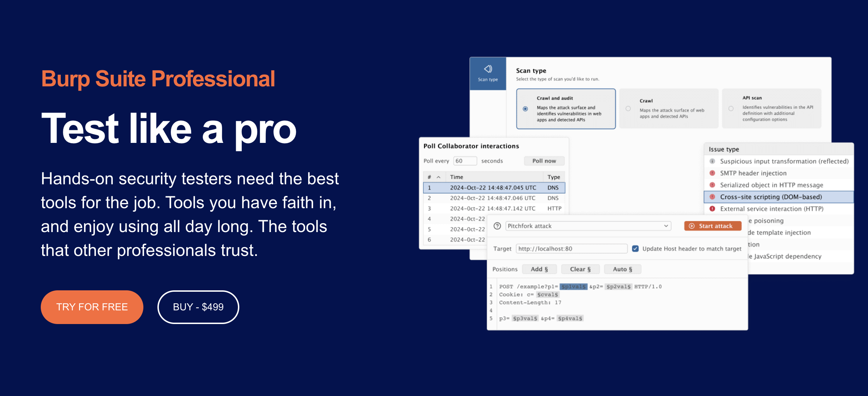This screenshot has width=868, height=396.
Task: Select the template injection issue row
Action: click(801, 232)
